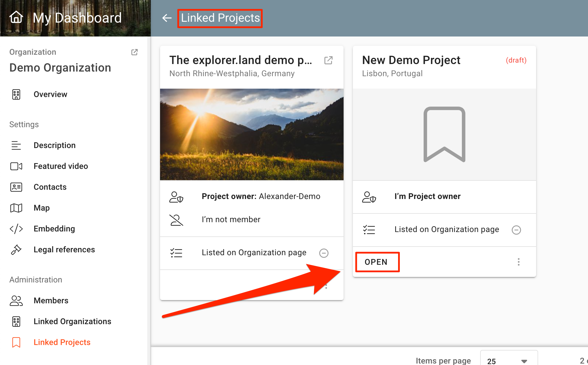
Task: Click the Embedding code icon in sidebar
Action: pos(16,229)
